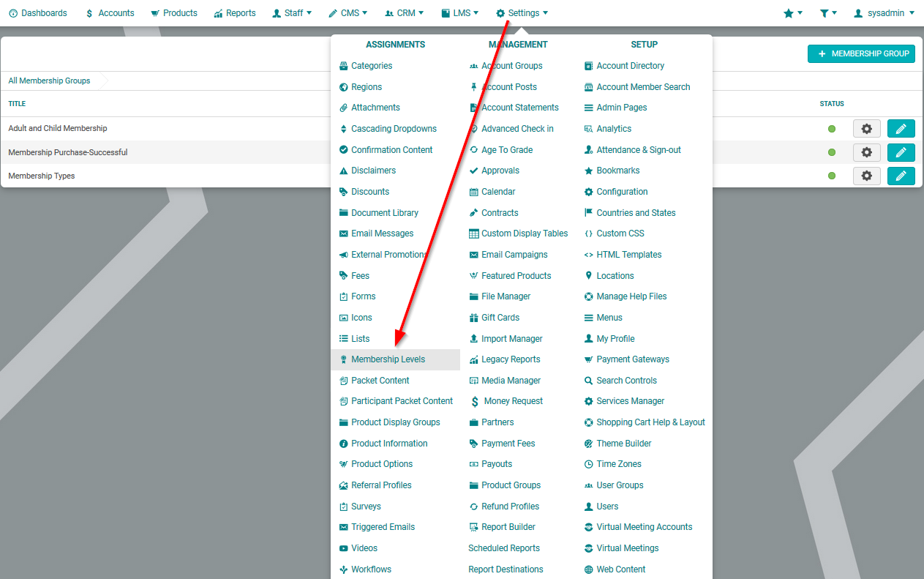Open the star favorites dropdown in top bar
Viewport: 924px width, 579px height.
click(793, 13)
